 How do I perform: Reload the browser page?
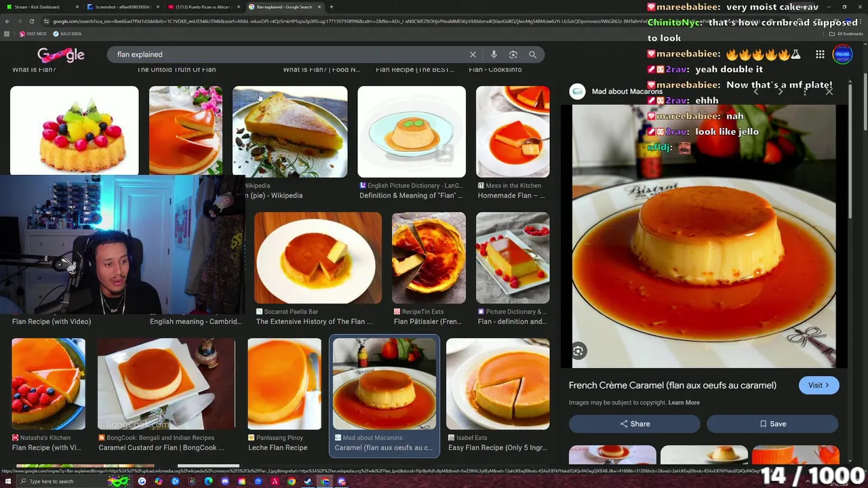coord(31,21)
